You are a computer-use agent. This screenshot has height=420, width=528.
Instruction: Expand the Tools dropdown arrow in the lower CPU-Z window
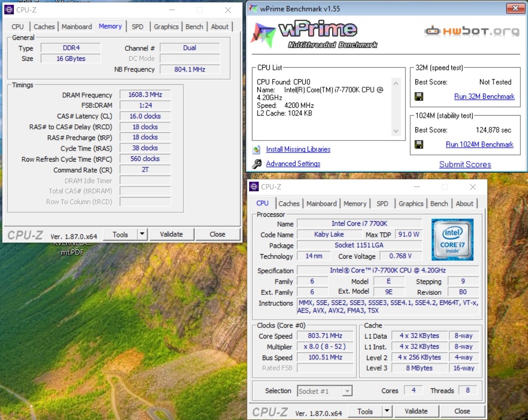click(x=387, y=411)
